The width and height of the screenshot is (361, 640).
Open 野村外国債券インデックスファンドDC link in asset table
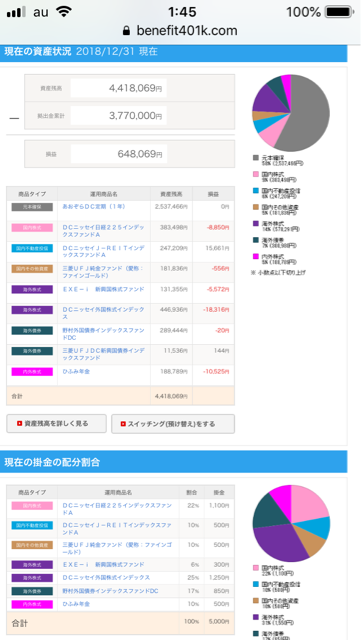[x=103, y=334]
